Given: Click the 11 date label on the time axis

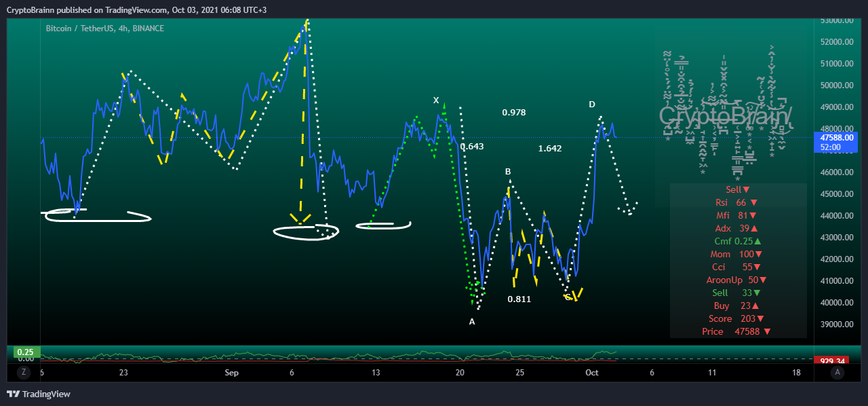Looking at the screenshot, I should tap(712, 373).
